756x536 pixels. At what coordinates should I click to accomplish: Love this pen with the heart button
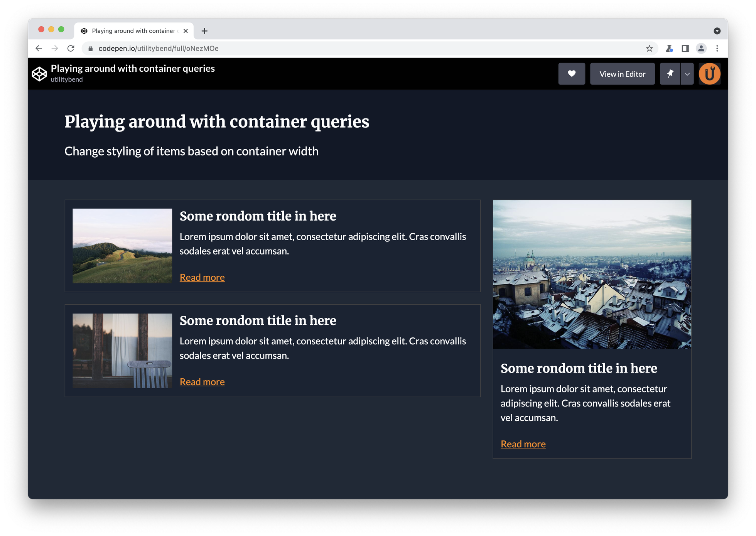(572, 74)
